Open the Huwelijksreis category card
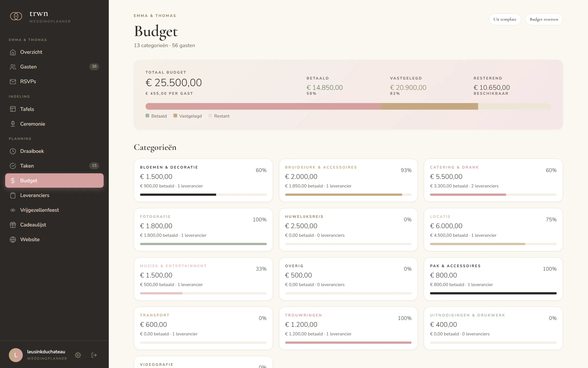The height and width of the screenshot is (368, 588). click(x=348, y=230)
